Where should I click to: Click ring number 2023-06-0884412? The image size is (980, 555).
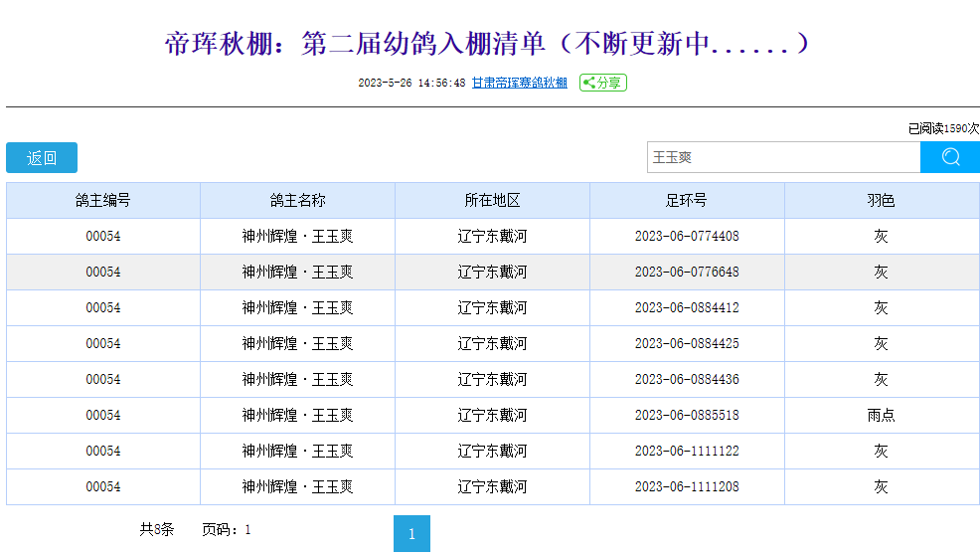[687, 307]
